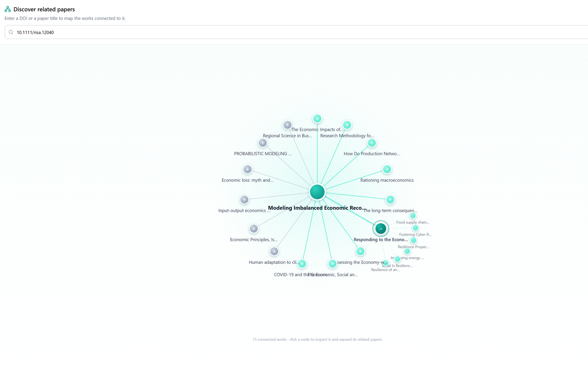Image resolution: width=588 pixels, height=385 pixels.
Task: Select 'What Is Resilienc...' child node
Action: 397,259
